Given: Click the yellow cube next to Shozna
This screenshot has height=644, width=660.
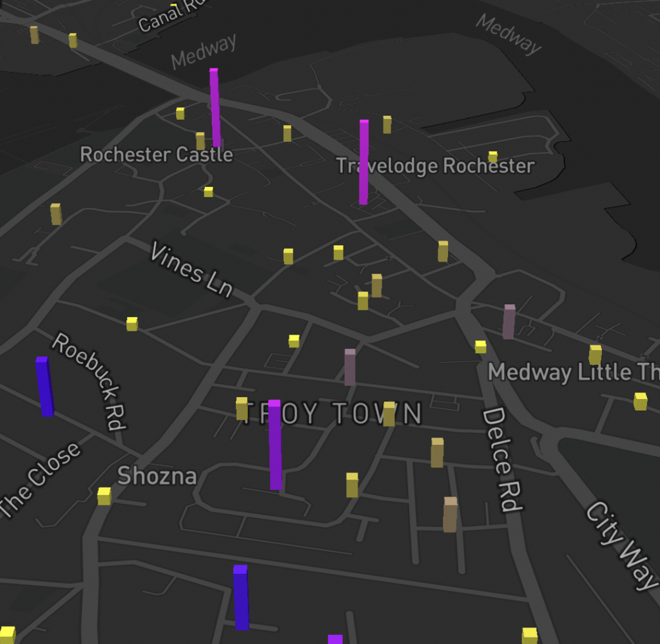Looking at the screenshot, I should point(104,496).
